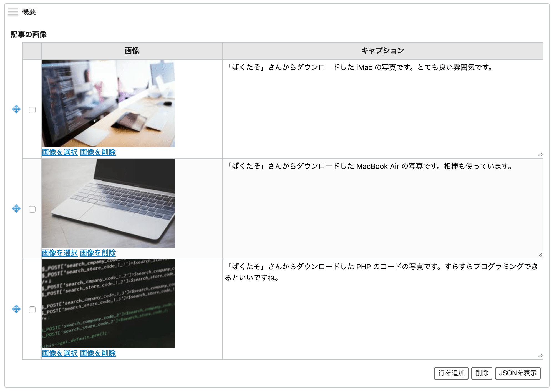Check the iMac image row checkbox

click(x=32, y=110)
